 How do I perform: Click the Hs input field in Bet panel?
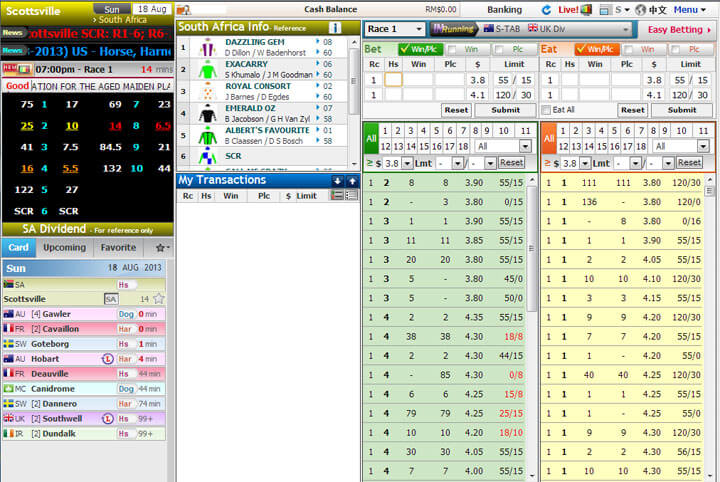click(393, 80)
